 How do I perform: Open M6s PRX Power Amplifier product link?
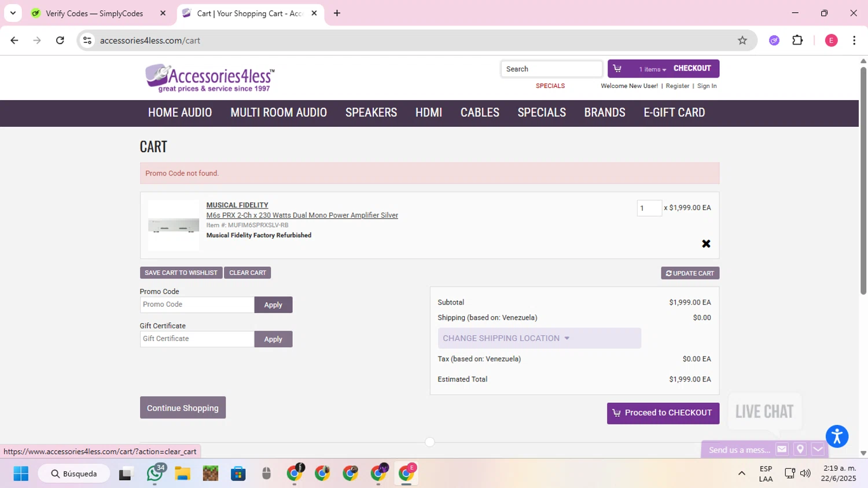pos(302,215)
